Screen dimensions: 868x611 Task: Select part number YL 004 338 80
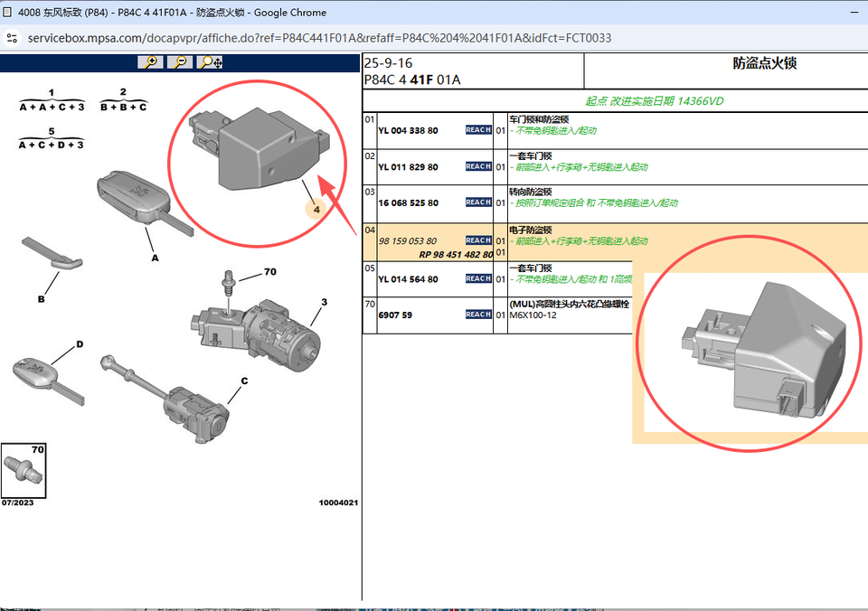(408, 131)
